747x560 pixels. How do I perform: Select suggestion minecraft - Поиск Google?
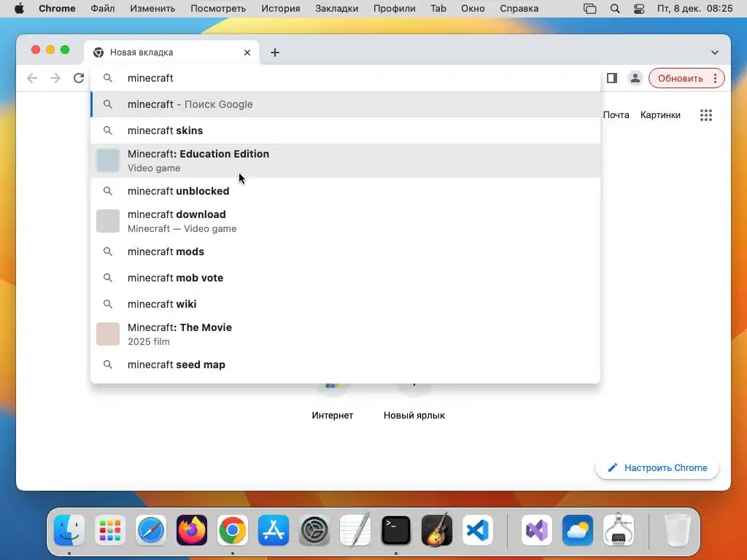click(345, 104)
